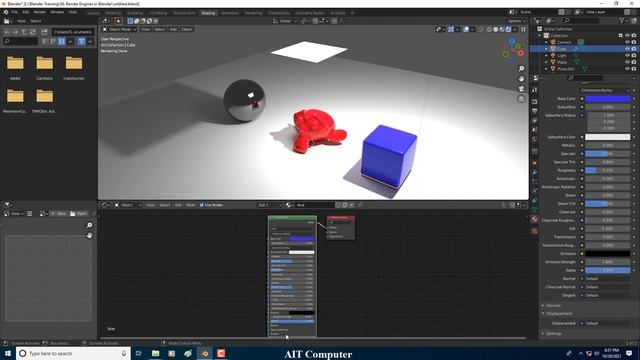This screenshot has width=640, height=360.
Task: Open the Christensen-Burley subsurface method dropdown
Action: click(605, 90)
